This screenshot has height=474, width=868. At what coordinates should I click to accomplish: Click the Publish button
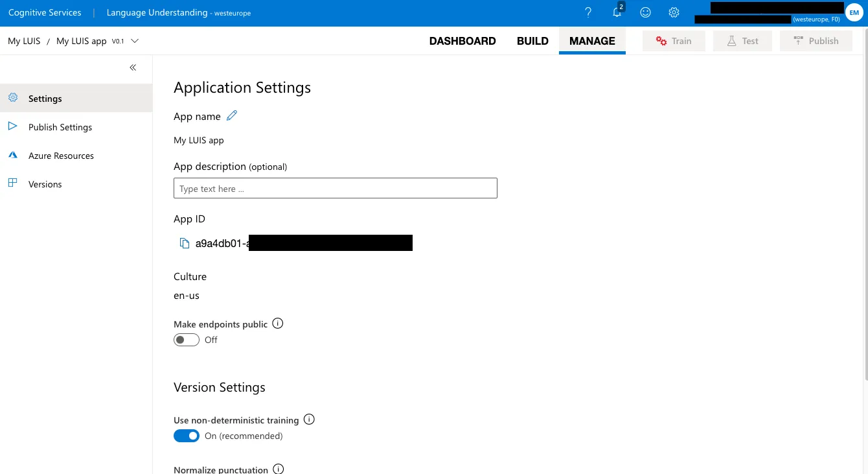pyautogui.click(x=816, y=41)
